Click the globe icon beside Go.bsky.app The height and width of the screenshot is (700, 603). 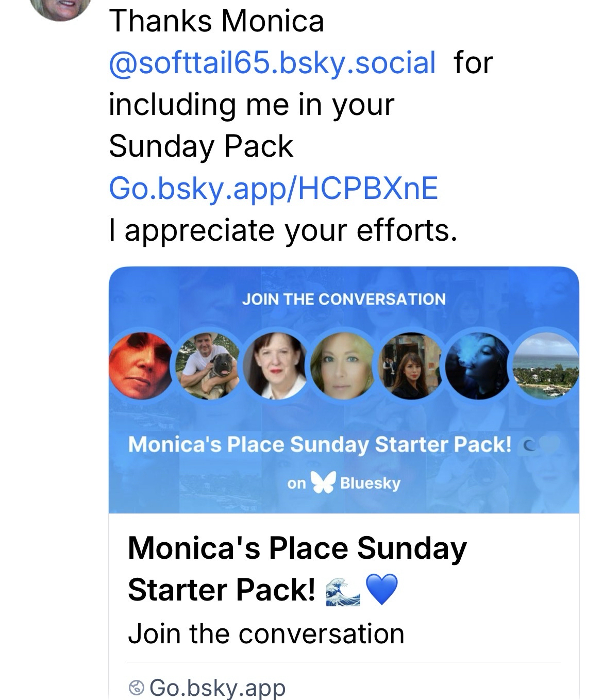[x=137, y=687]
